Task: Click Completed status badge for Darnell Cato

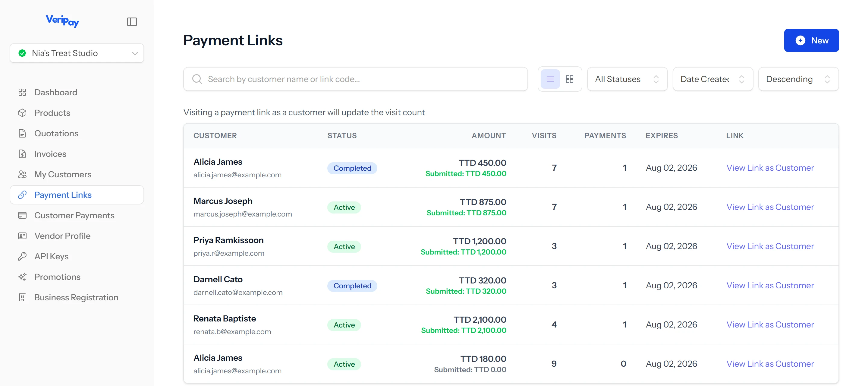Action: 352,286
